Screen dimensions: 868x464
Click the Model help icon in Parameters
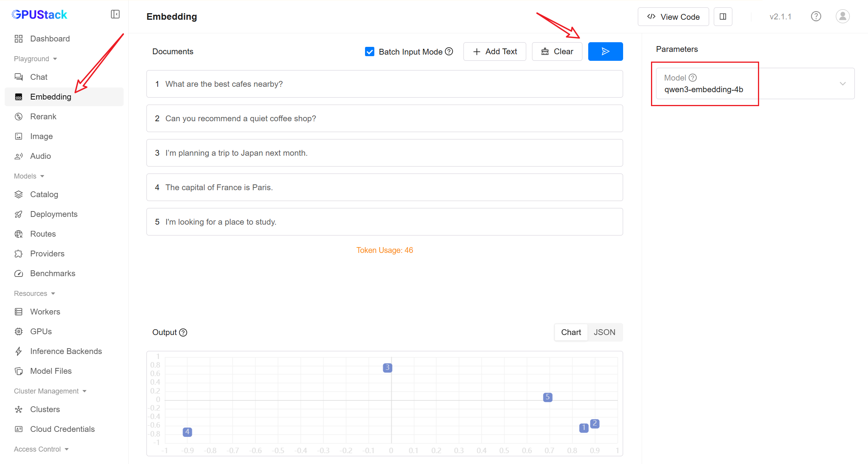coord(693,77)
